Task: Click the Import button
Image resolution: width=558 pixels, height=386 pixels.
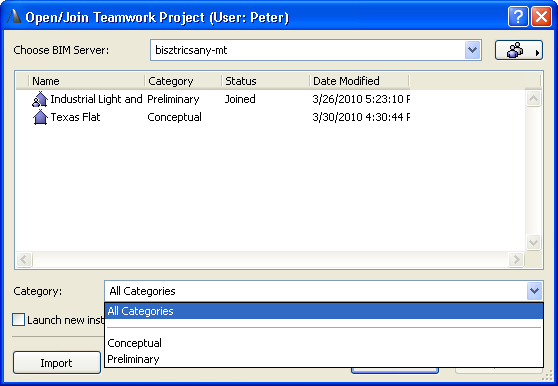Action: pyautogui.click(x=57, y=363)
